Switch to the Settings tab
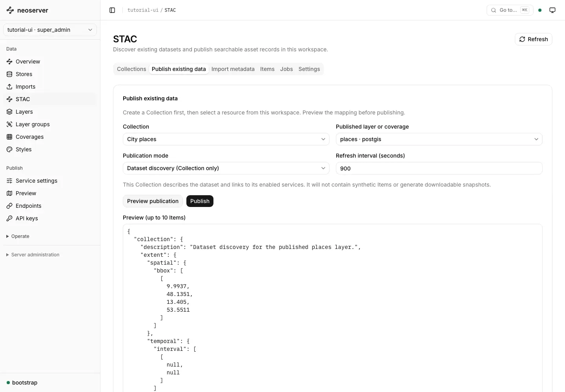The width and height of the screenshot is (565, 392). point(309,69)
